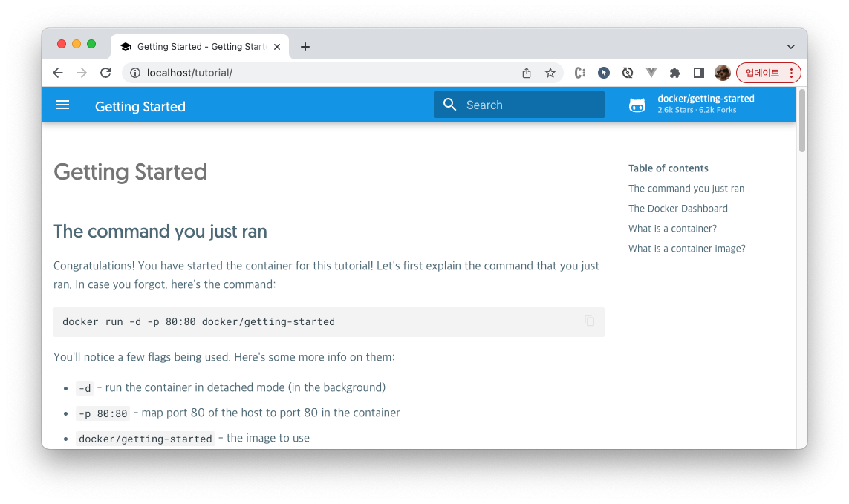The width and height of the screenshot is (849, 504).
Task: Jump to What is a container image?
Action: point(686,249)
